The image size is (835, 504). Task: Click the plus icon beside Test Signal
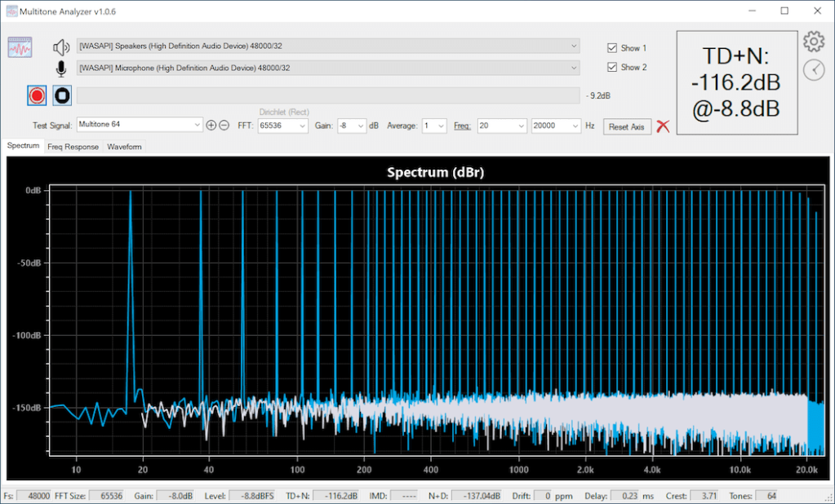[x=211, y=126]
